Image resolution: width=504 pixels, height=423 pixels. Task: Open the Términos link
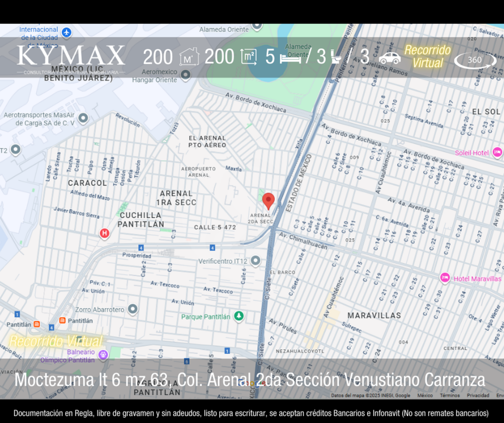450,395
